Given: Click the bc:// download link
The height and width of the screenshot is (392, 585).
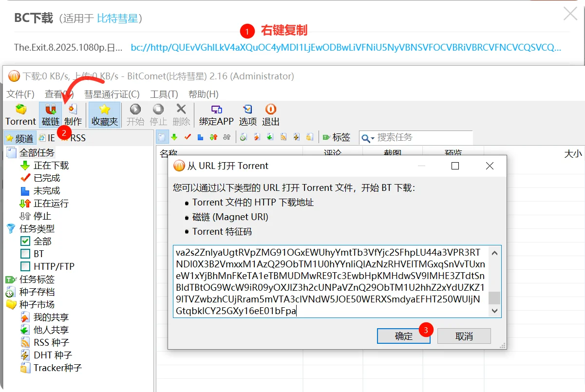Looking at the screenshot, I should coord(346,47).
